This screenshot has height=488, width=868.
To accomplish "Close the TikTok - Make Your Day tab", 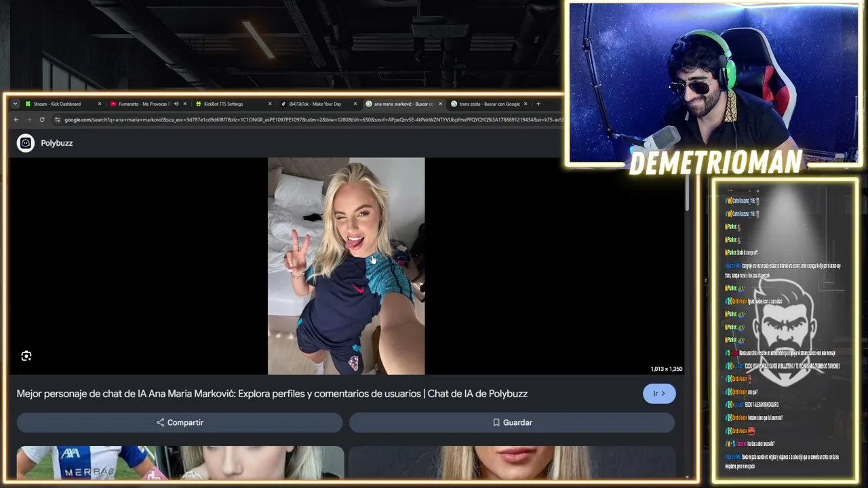I will [355, 104].
